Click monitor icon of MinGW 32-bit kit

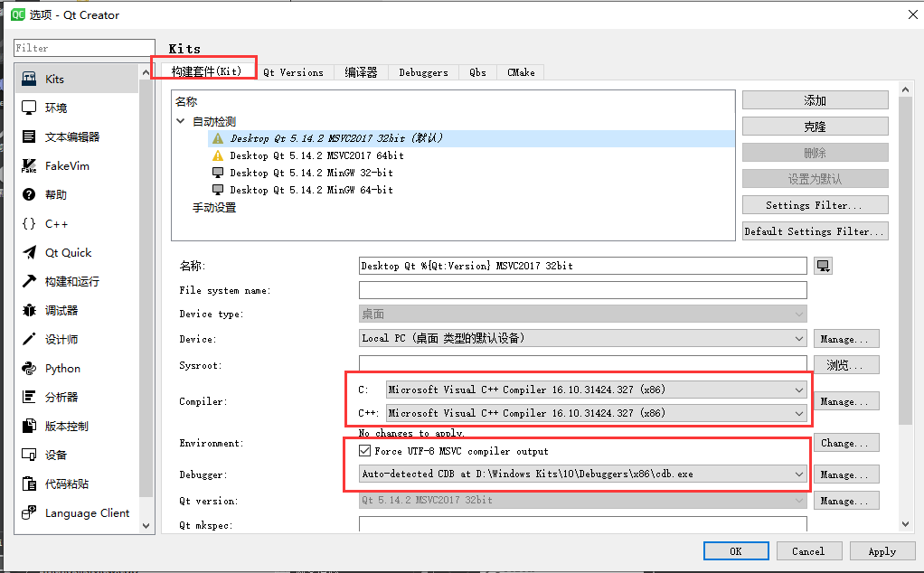218,173
